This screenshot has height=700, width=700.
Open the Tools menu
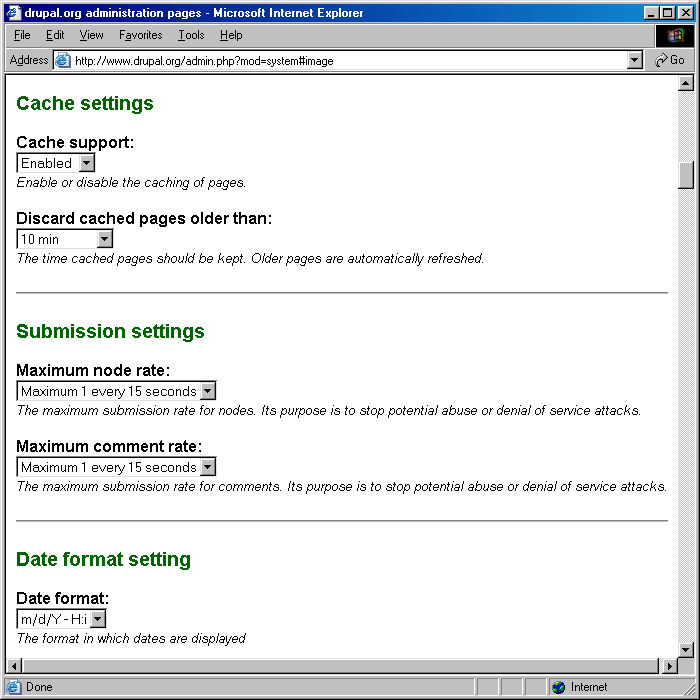(191, 35)
